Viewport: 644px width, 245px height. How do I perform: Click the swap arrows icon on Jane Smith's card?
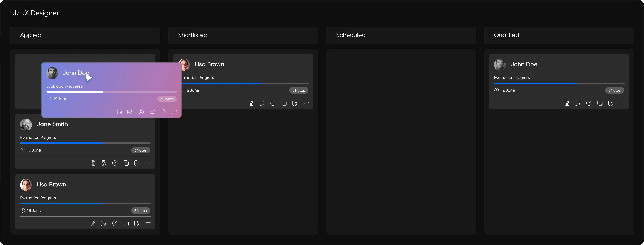148,163
